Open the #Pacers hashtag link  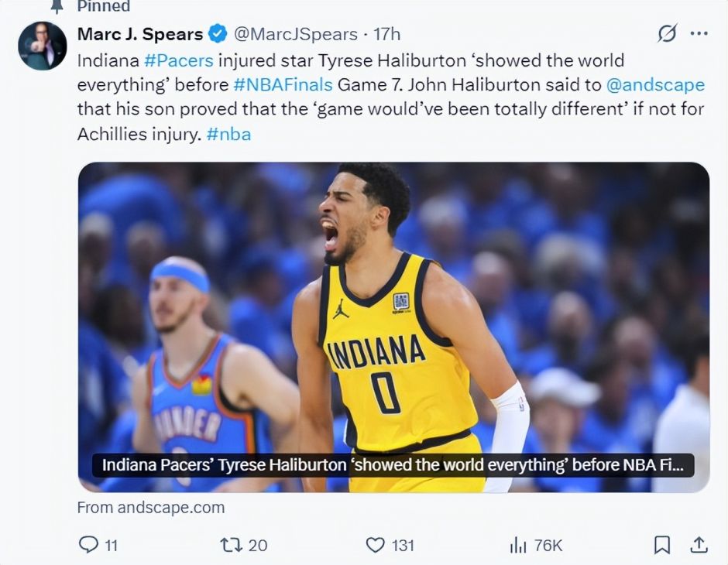[x=179, y=61]
